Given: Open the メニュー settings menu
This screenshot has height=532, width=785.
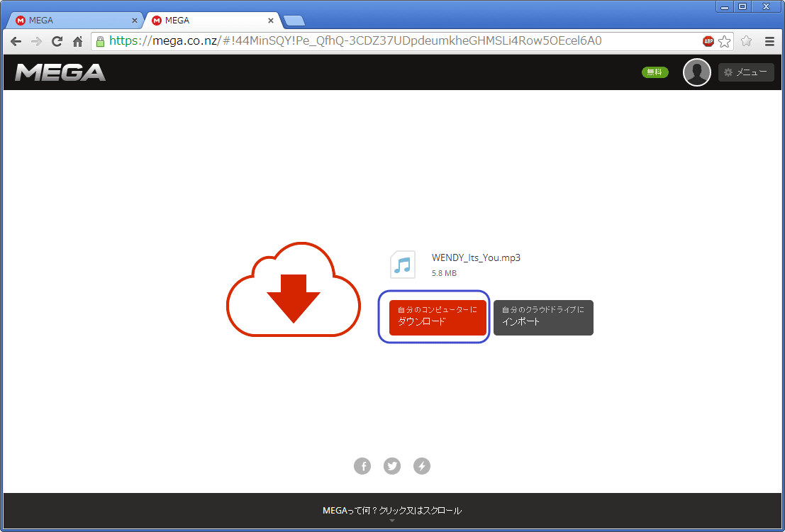Looking at the screenshot, I should 745,72.
